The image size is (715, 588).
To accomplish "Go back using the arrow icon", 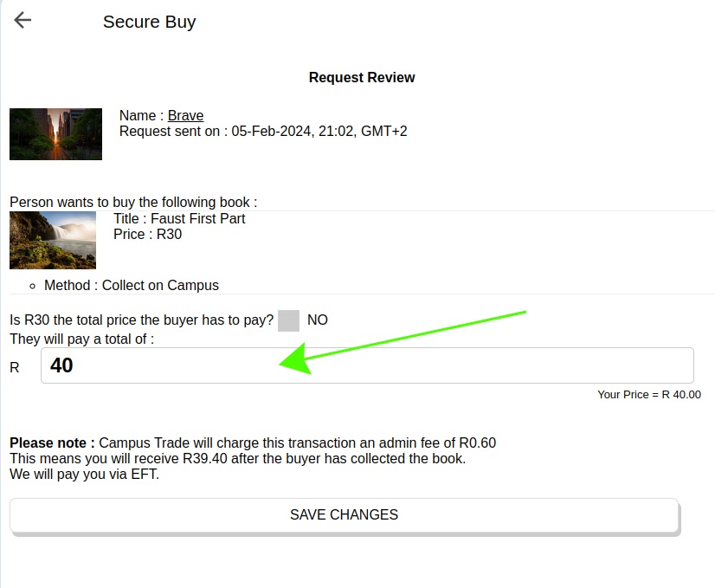I will [x=23, y=21].
